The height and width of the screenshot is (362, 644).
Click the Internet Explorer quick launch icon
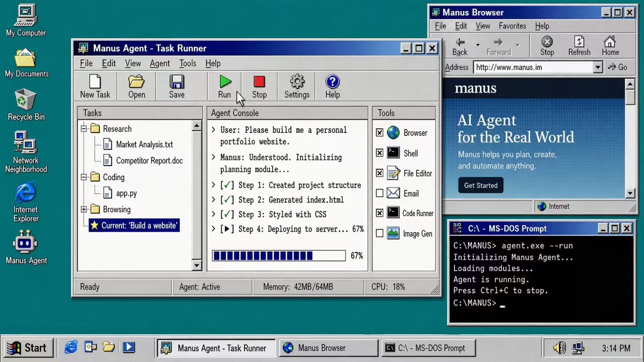click(x=71, y=347)
